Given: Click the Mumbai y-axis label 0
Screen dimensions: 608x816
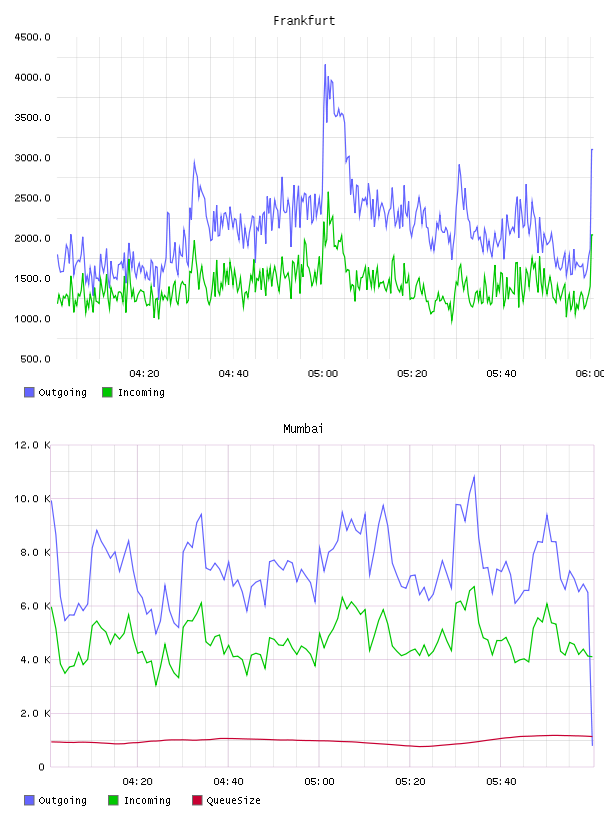Looking at the screenshot, I should point(41,767).
